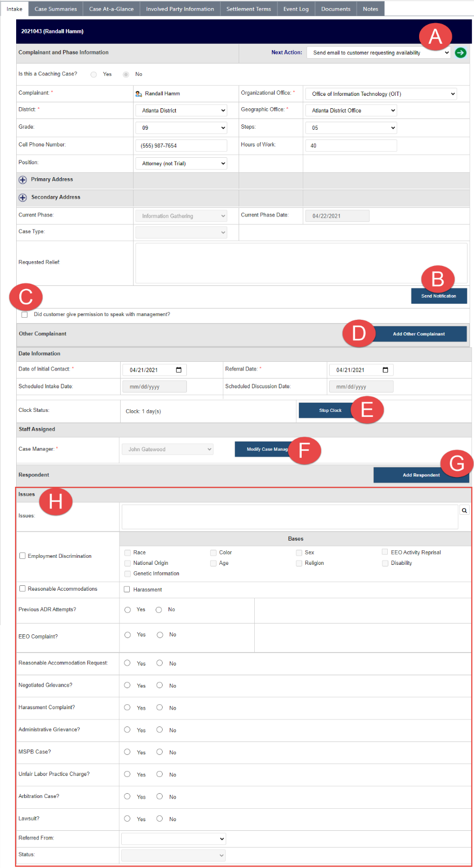Check permission to speak with management box

(24, 314)
